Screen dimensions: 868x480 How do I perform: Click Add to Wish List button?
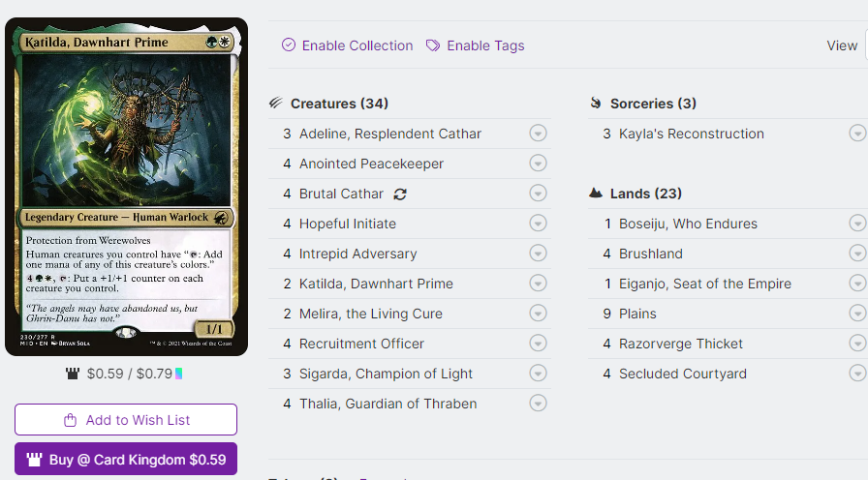click(126, 420)
